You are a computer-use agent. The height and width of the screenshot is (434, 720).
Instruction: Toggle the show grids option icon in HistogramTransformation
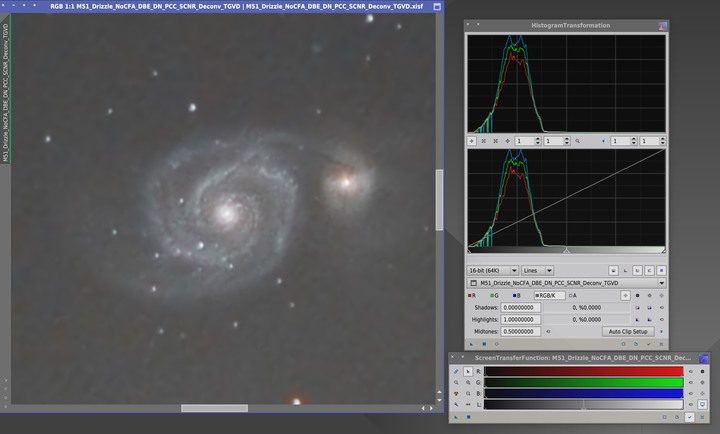point(661,271)
